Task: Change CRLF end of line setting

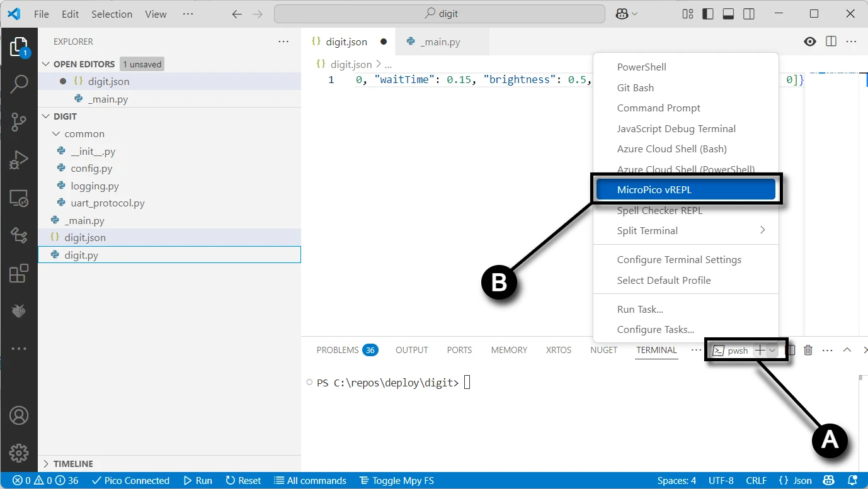Action: [x=757, y=481]
